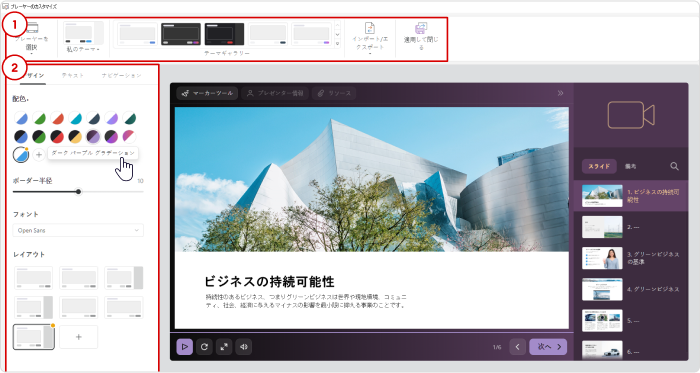The height and width of the screenshot is (373, 700).
Task: Go to previous slide with left arrow
Action: [x=517, y=347]
